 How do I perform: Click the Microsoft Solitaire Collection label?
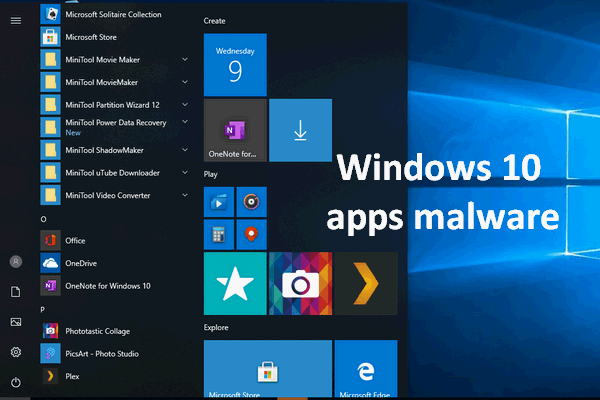pos(113,15)
